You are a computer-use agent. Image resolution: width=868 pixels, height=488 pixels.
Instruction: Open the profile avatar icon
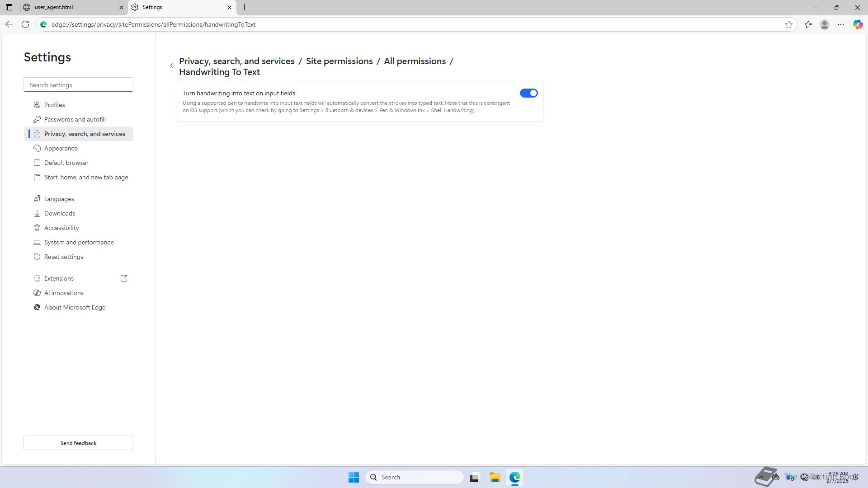pyautogui.click(x=825, y=24)
